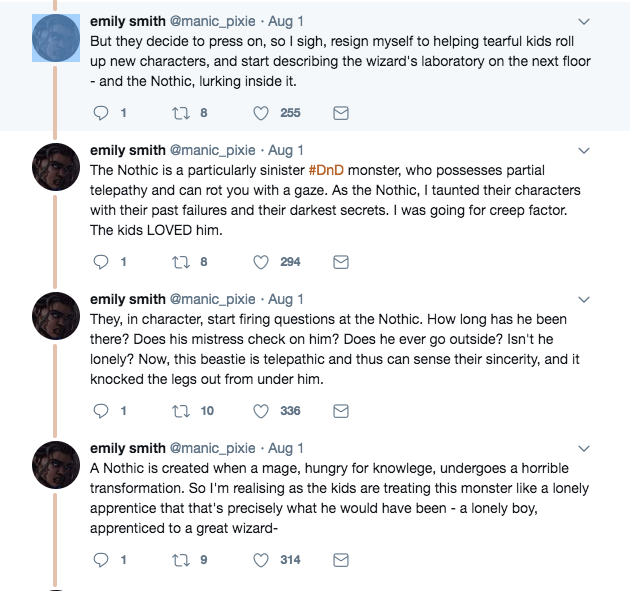
Task: Expand the chevron on the tweet starting "They, in character"
Action: point(585,299)
